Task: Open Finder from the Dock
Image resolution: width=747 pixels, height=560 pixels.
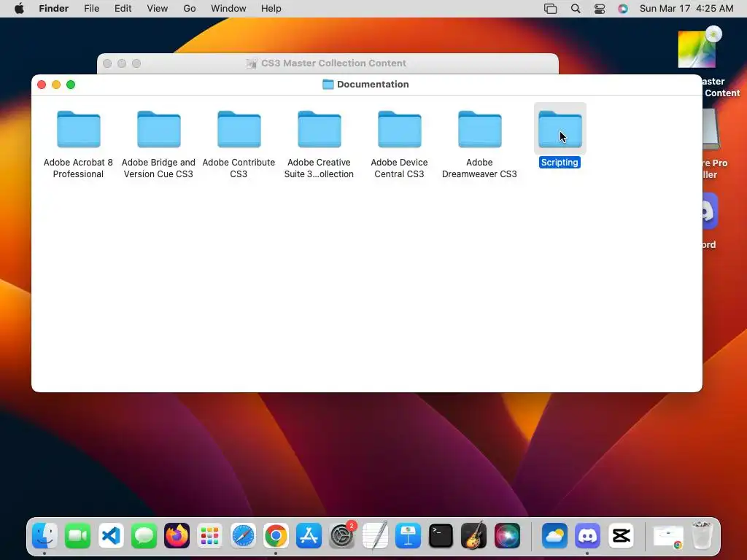Action: (x=45, y=536)
